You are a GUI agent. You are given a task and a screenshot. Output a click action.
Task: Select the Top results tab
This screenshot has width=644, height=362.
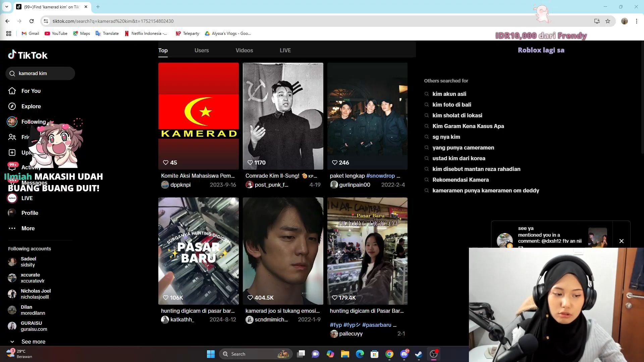[163, 50]
